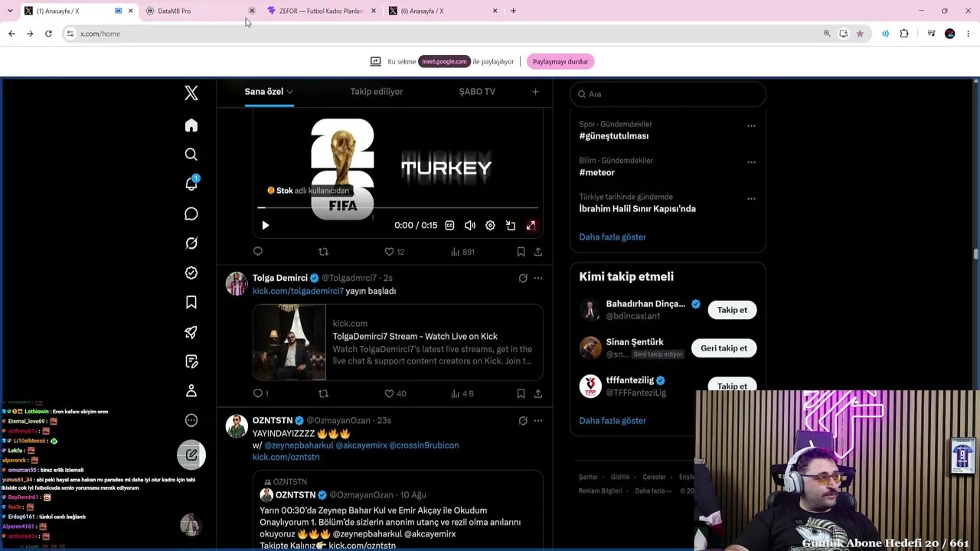Click the compose post button
Viewport: 980px width, 551px height.
click(x=191, y=455)
